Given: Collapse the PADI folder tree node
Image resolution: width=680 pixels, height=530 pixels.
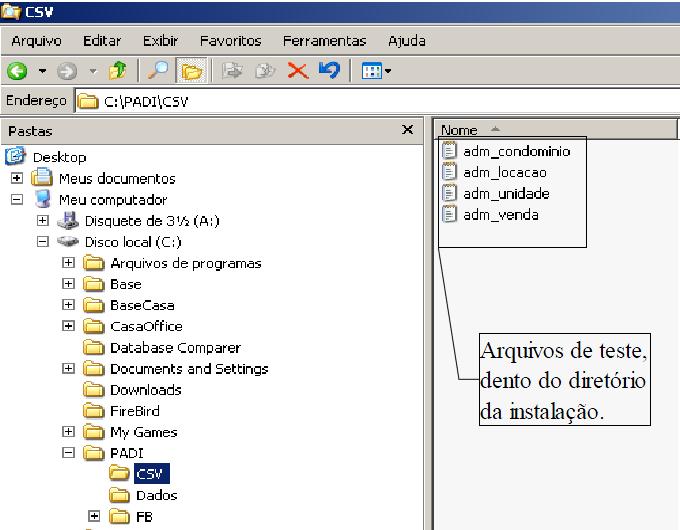Looking at the screenshot, I should pyautogui.click(x=68, y=453).
